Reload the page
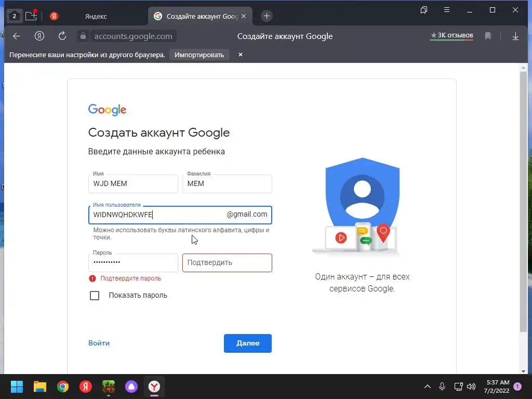The image size is (532, 399). click(62, 36)
